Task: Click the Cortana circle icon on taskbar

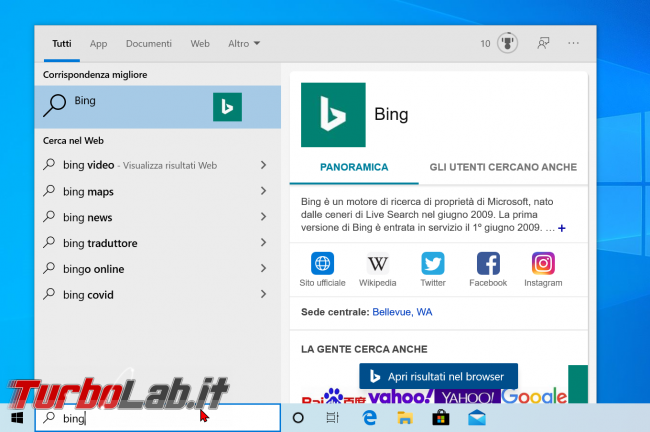Action: [298, 418]
